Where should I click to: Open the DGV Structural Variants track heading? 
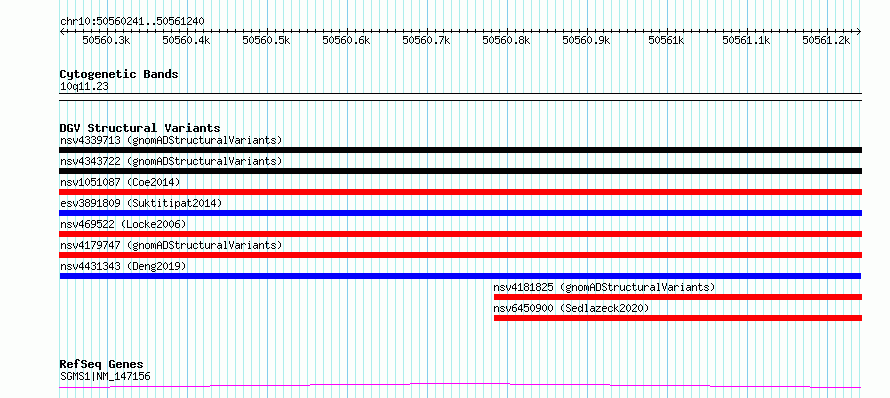click(140, 128)
